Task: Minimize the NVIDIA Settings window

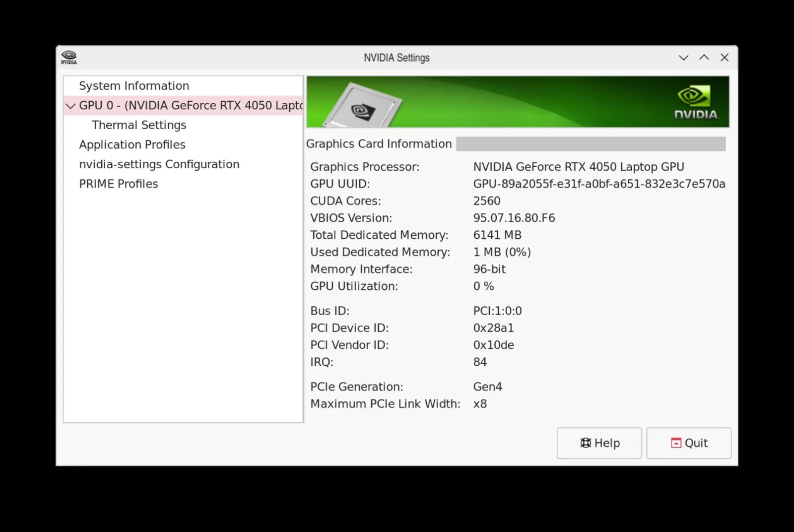Action: [683, 58]
